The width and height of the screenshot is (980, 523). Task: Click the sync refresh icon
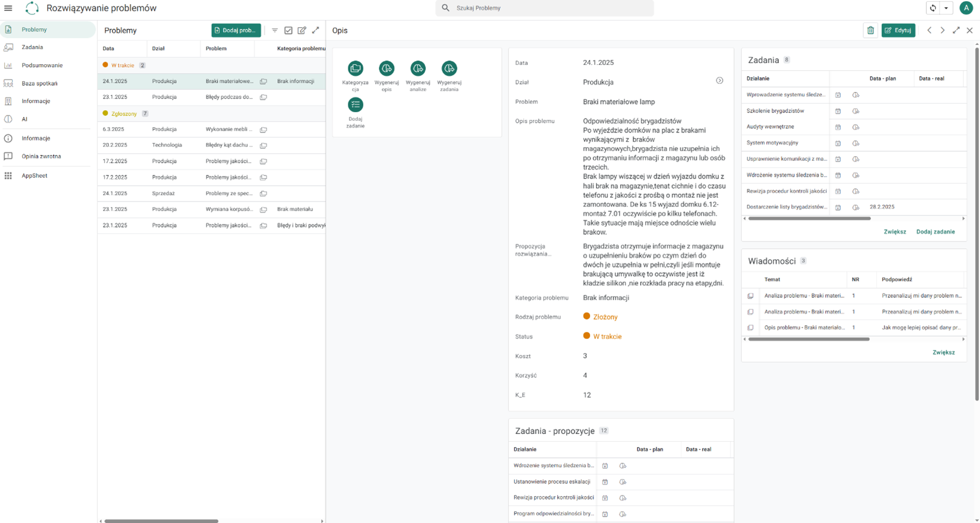(933, 8)
